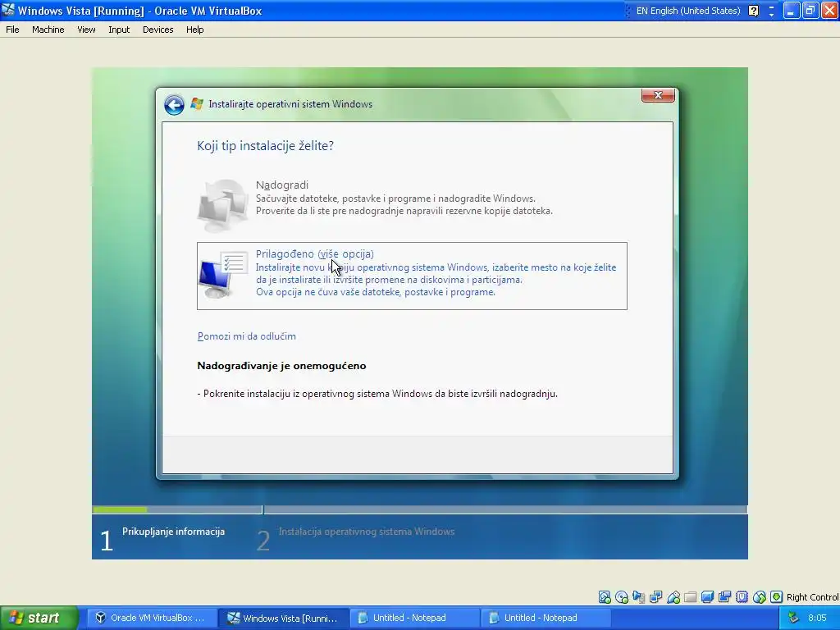The width and height of the screenshot is (840, 630).
Task: Switch to first Untitled - Notepad taskbar item
Action: point(414,618)
